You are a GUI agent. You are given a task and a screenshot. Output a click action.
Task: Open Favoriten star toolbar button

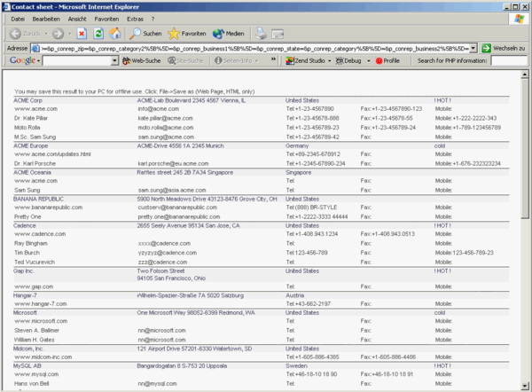click(x=187, y=34)
